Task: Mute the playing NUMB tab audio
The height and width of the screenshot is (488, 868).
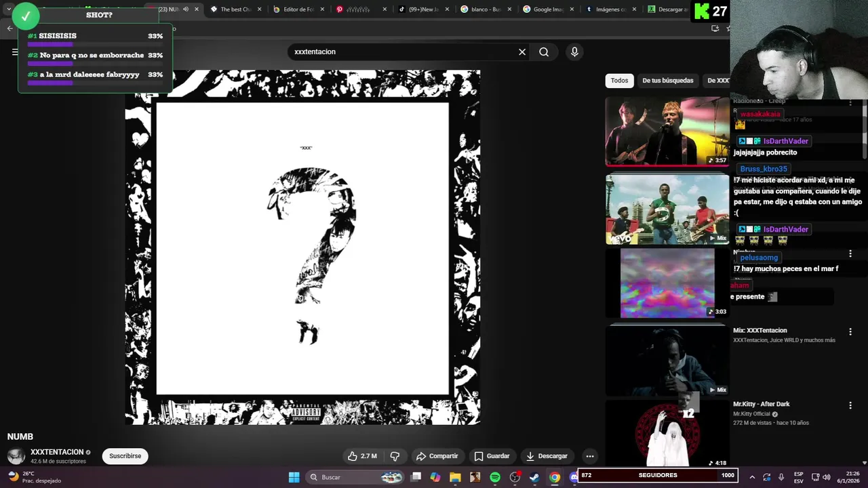Action: point(186,9)
